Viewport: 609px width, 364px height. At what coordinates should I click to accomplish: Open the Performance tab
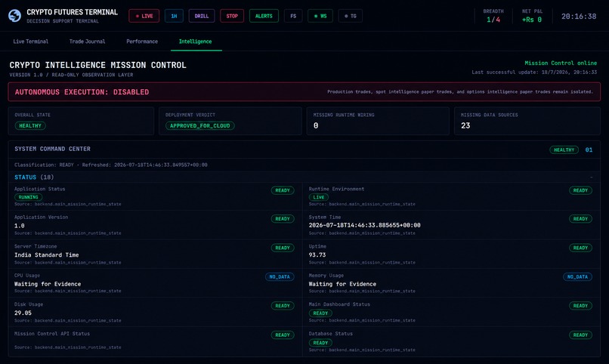[x=142, y=42]
